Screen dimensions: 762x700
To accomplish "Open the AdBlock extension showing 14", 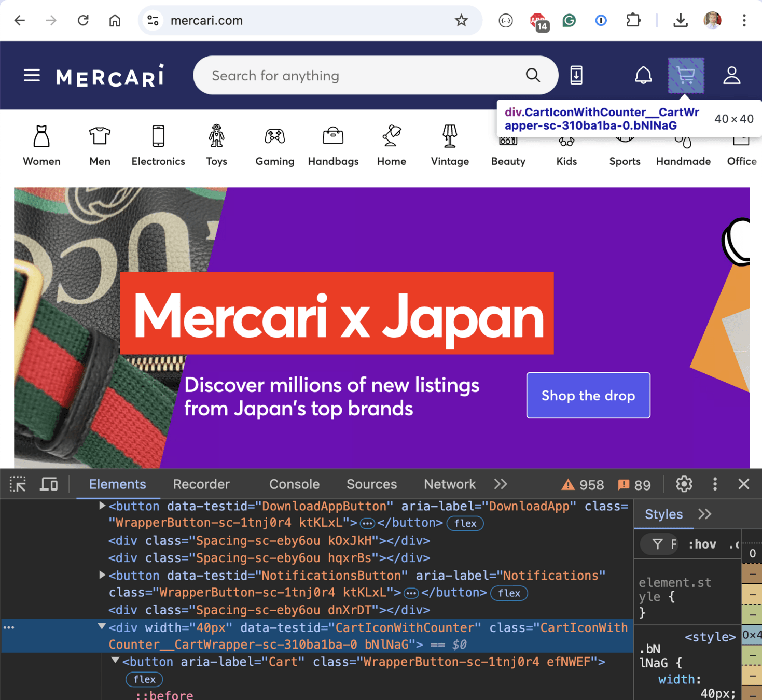I will 538,21.
